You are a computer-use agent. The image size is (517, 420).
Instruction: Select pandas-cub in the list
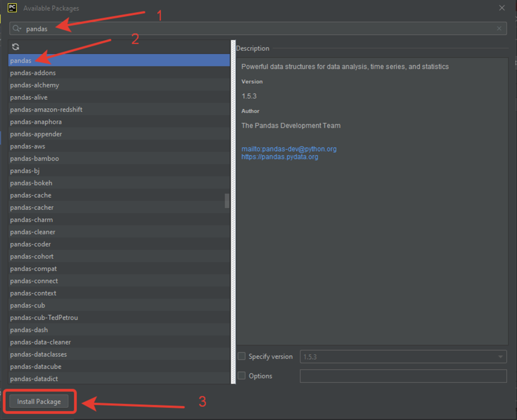[119, 305]
